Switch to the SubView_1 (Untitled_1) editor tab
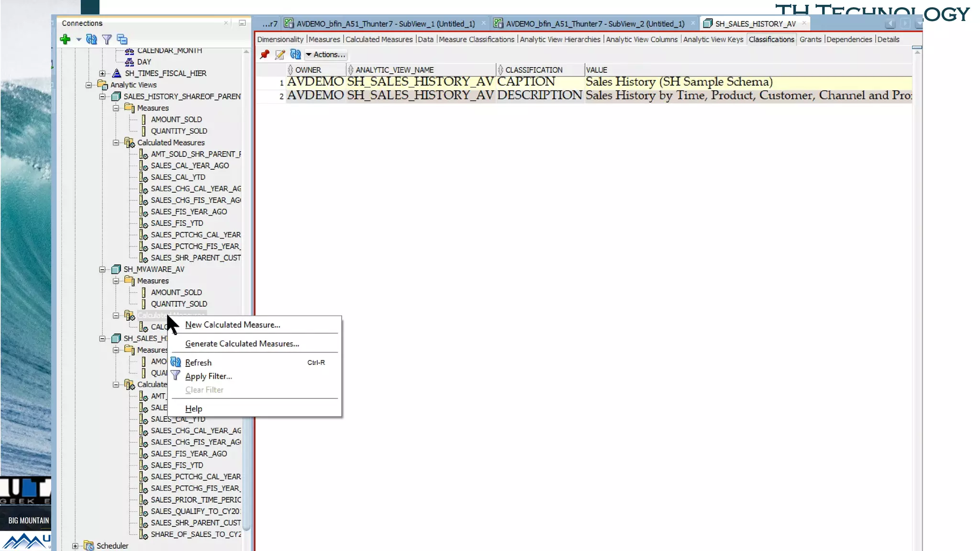The width and height of the screenshot is (980, 551). [x=385, y=23]
